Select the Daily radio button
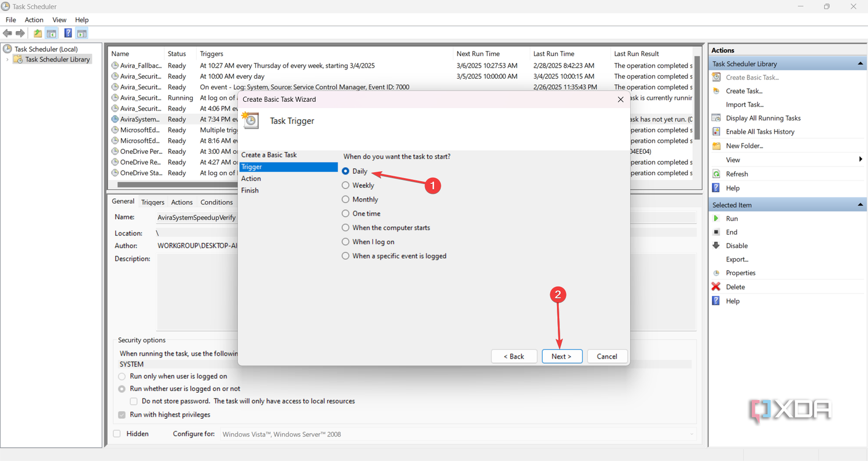Viewport: 868px width, 461px height. 345,171
